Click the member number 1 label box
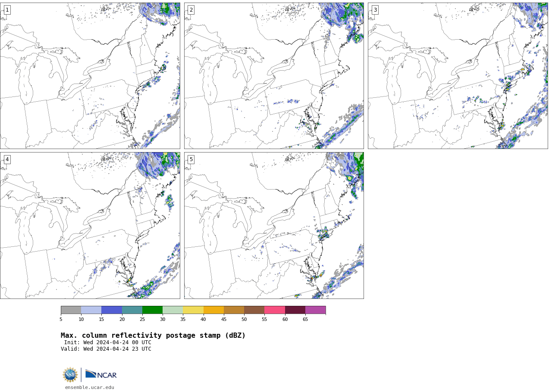This screenshot has width=552, height=392. click(x=7, y=10)
